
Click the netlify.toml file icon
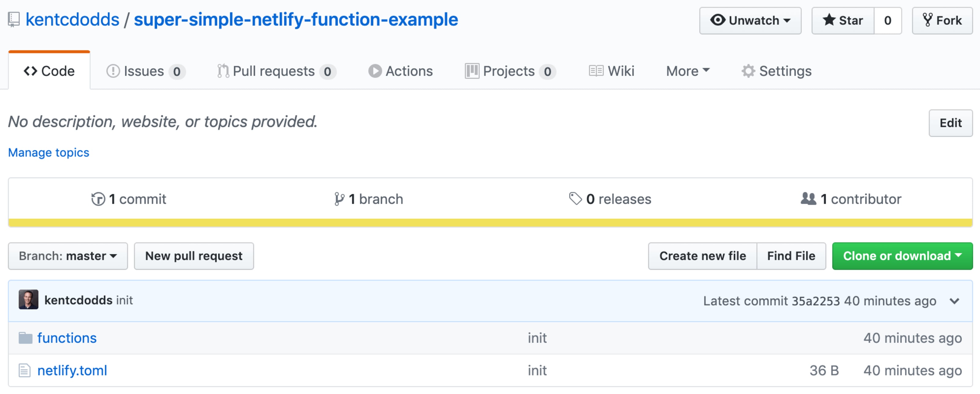point(24,370)
